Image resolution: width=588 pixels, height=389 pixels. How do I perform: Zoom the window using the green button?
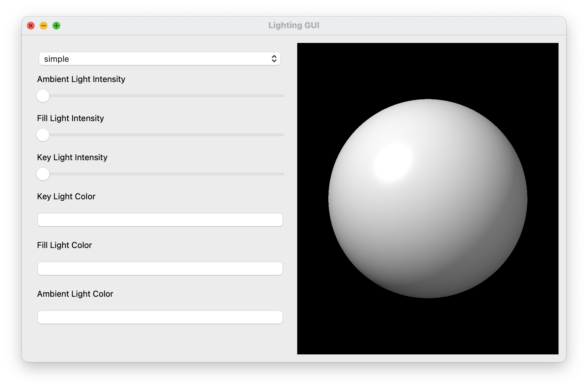[56, 26]
